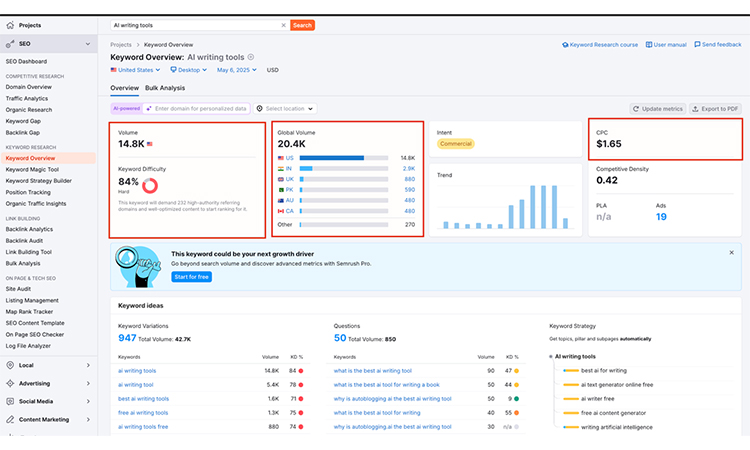
Task: Open Position Tracking in sidebar
Action: pyautogui.click(x=28, y=192)
